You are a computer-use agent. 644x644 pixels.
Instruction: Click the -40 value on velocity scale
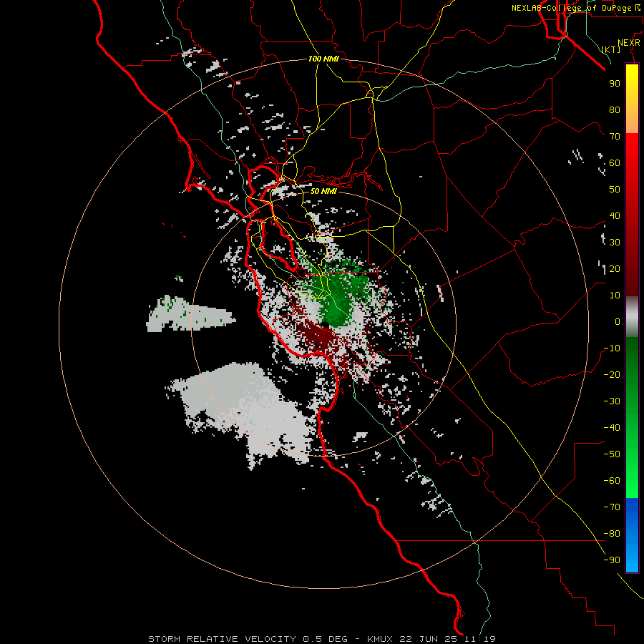tap(612, 428)
